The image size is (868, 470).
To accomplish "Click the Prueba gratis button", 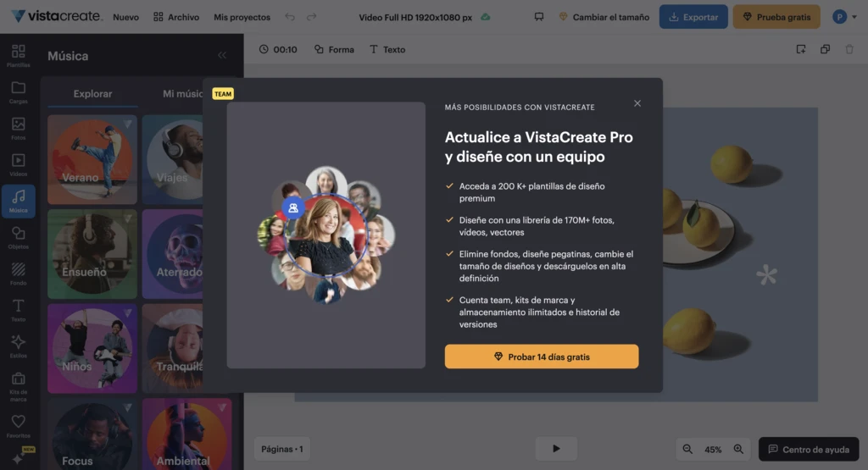I will click(776, 17).
